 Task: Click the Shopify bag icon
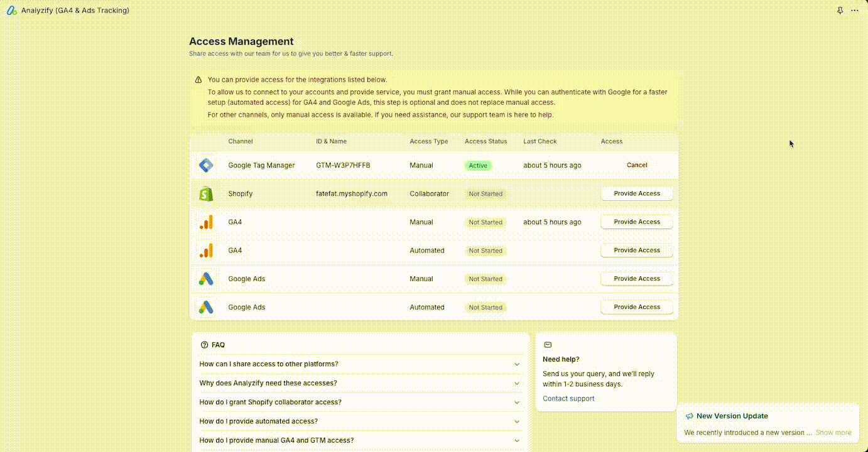(x=206, y=194)
